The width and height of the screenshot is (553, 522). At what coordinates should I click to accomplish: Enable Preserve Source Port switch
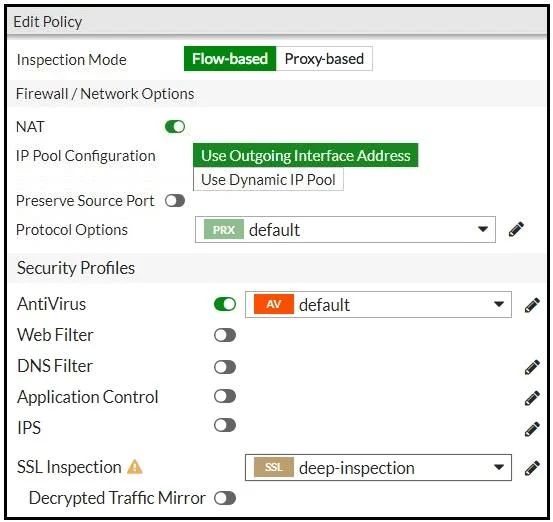(175, 201)
